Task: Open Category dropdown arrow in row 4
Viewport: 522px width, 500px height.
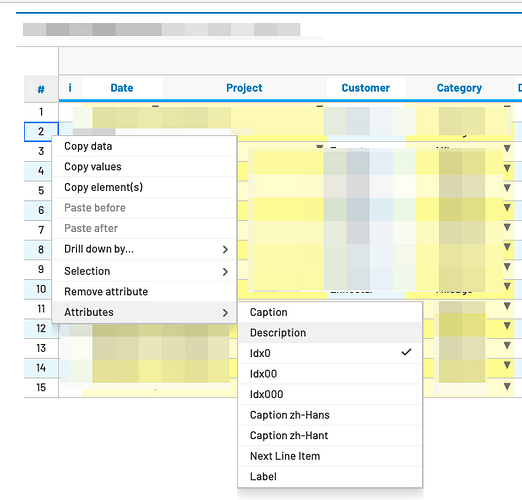Action: 507,168
